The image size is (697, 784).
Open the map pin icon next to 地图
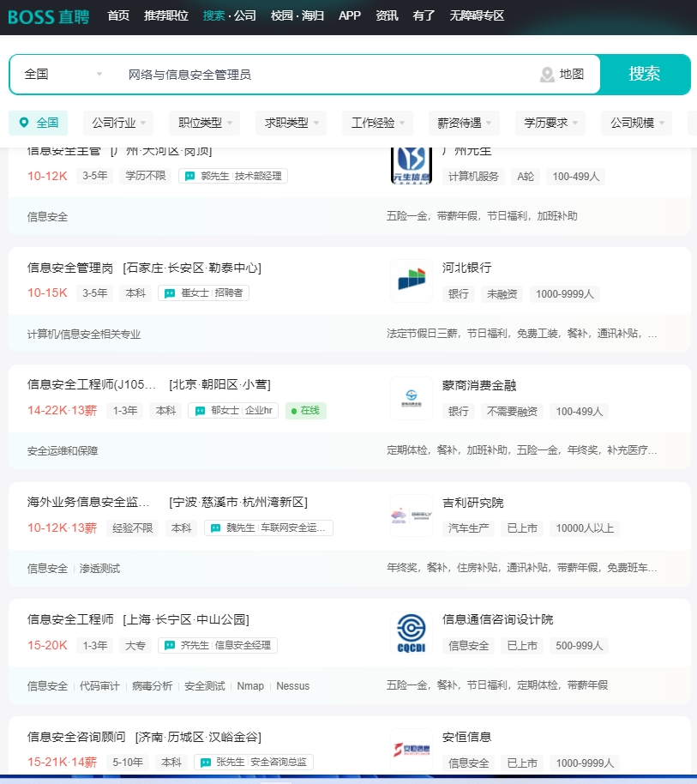547,75
